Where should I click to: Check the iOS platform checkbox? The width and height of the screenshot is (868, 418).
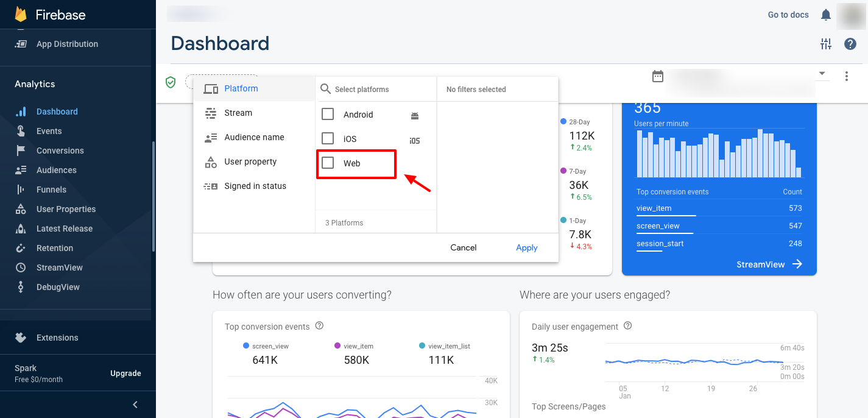coord(328,138)
